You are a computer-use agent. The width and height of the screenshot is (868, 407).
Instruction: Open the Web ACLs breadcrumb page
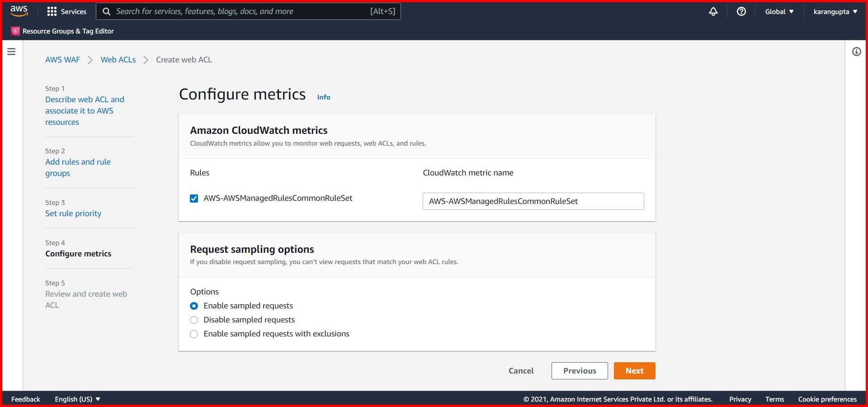tap(118, 59)
